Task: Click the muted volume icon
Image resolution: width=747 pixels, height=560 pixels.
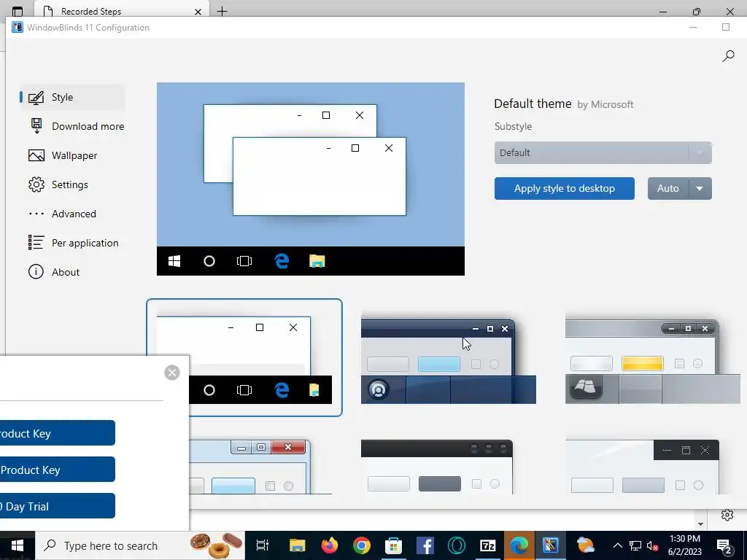Action: pyautogui.click(x=652, y=545)
